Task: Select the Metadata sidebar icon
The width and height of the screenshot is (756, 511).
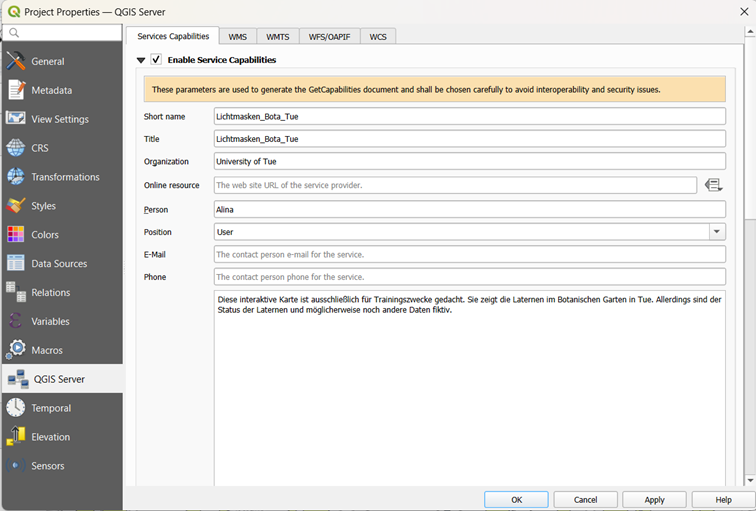Action: coord(16,90)
